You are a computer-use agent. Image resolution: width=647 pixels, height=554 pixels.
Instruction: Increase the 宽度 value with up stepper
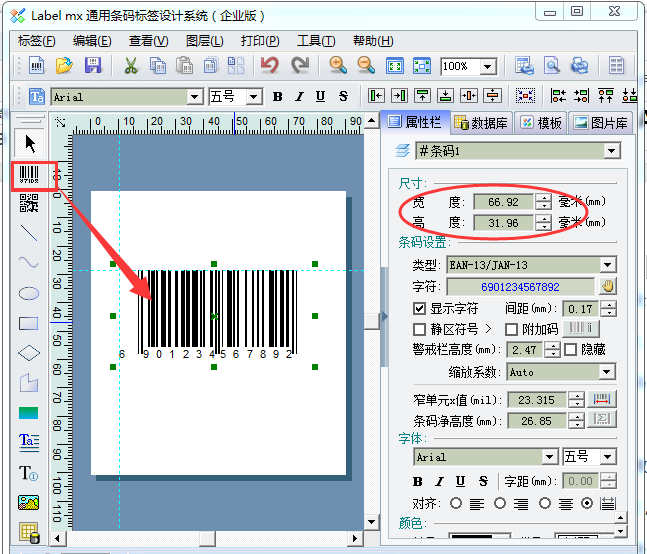[x=543, y=197]
